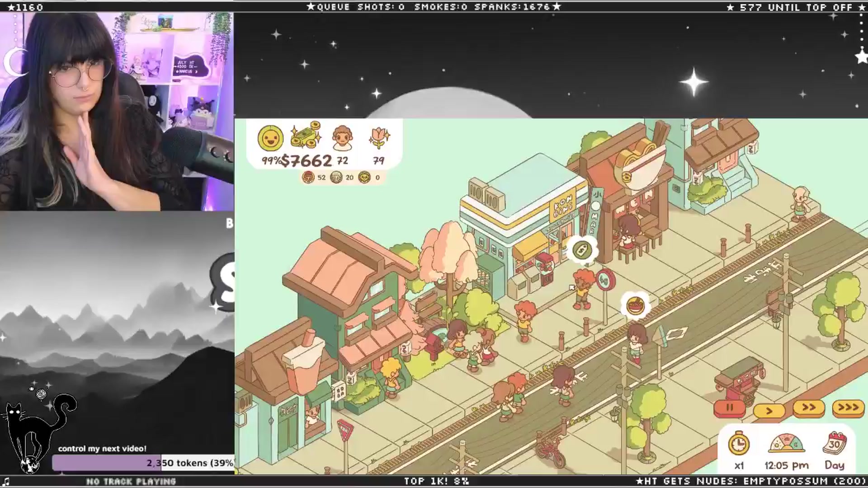Click the 'NO TRACK PLAYING' status text
Image resolution: width=868 pixels, height=488 pixels.
(x=131, y=482)
